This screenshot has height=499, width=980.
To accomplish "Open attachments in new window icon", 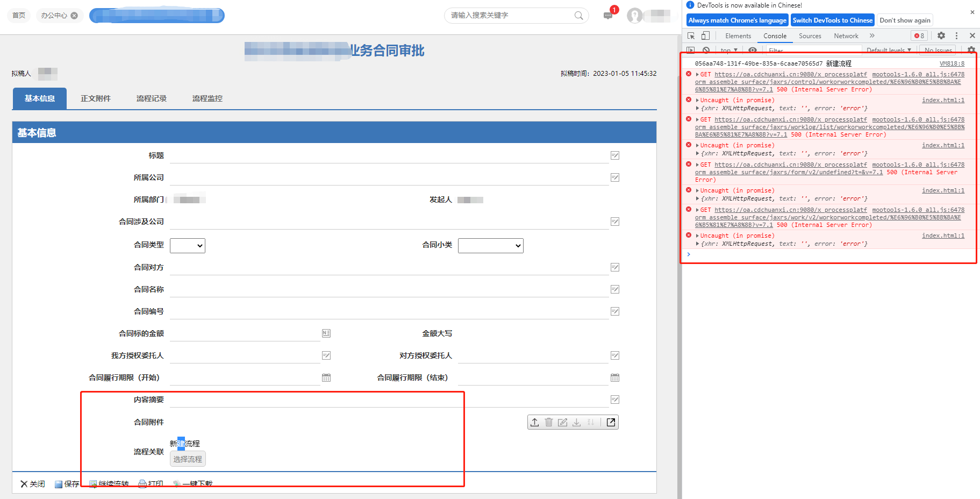I will pyautogui.click(x=611, y=422).
